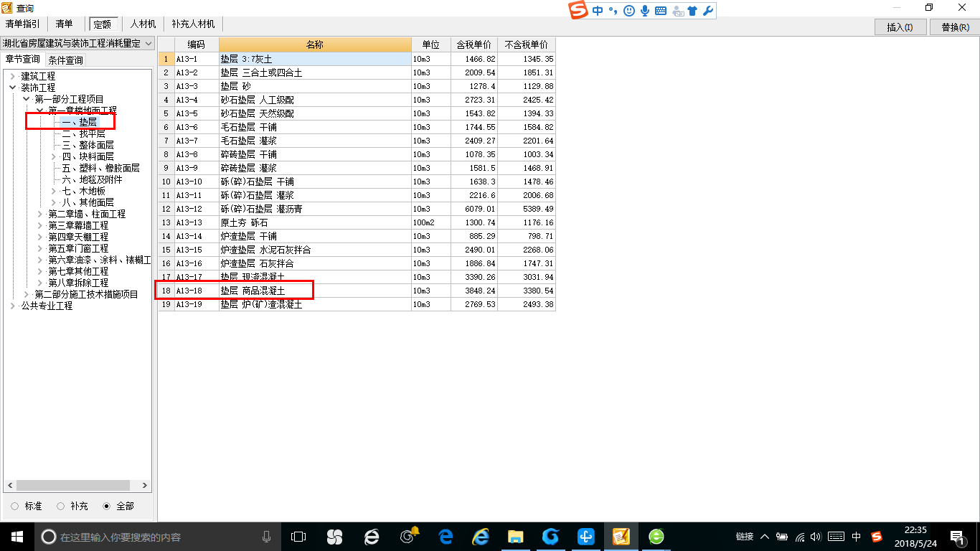Select tree item 三、整体面层

(x=88, y=145)
